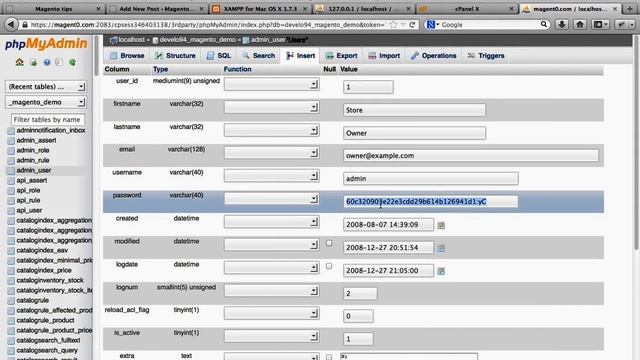Click the catalogrule table icon in sidebar
Image resolution: width=640 pixels, height=360 pixels.
(x=11, y=301)
